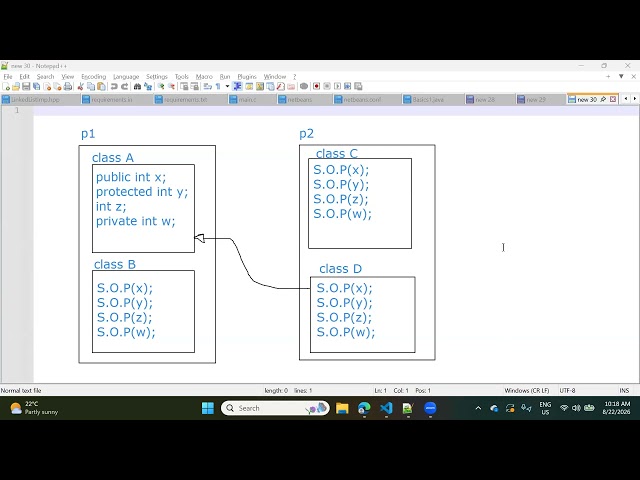640x480 pixels.
Task: Click the Zoom Out toolbar icon
Action: [171, 87]
